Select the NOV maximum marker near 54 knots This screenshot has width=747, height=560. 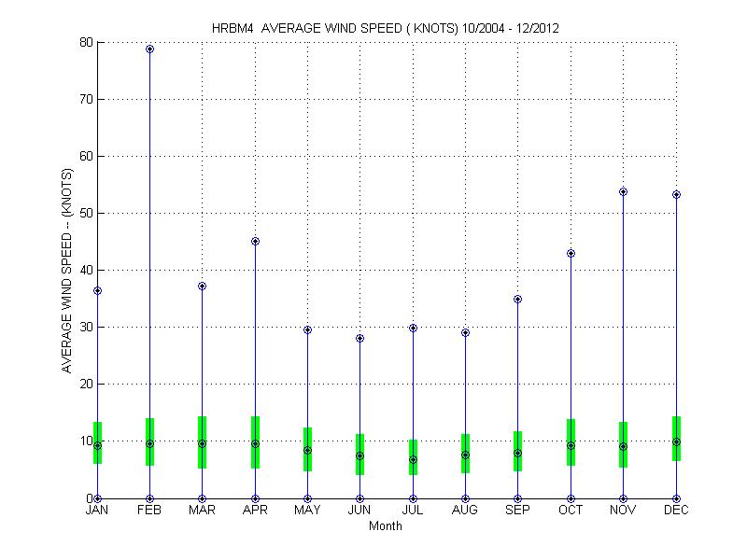(623, 192)
